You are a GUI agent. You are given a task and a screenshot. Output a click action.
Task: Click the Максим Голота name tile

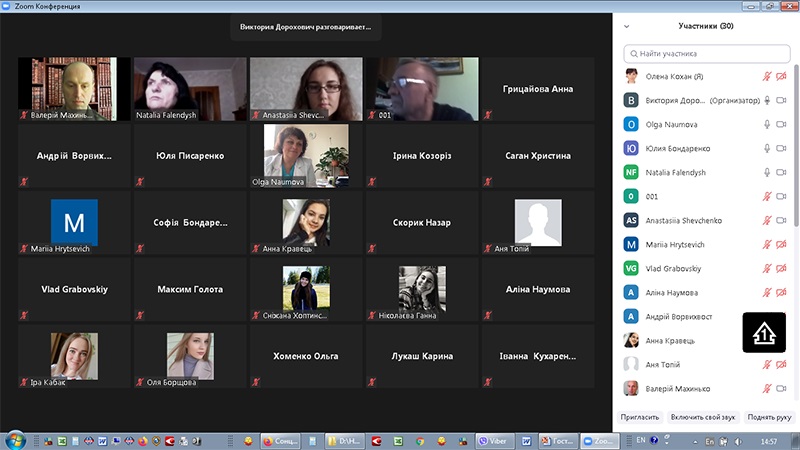[x=190, y=289]
